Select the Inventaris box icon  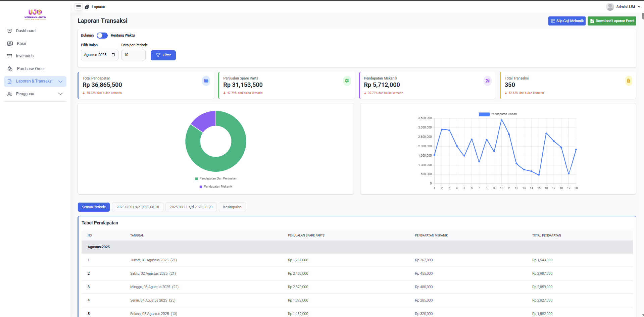(x=10, y=56)
